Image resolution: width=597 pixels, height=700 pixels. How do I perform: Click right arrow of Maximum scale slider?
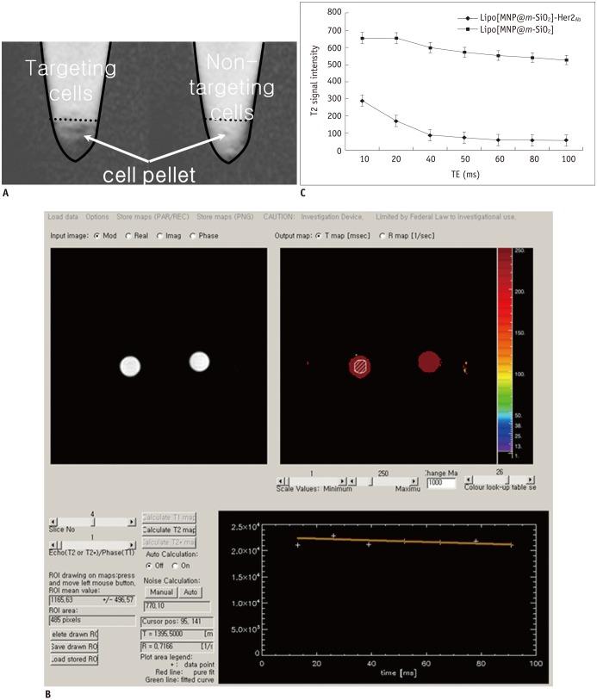click(x=414, y=480)
